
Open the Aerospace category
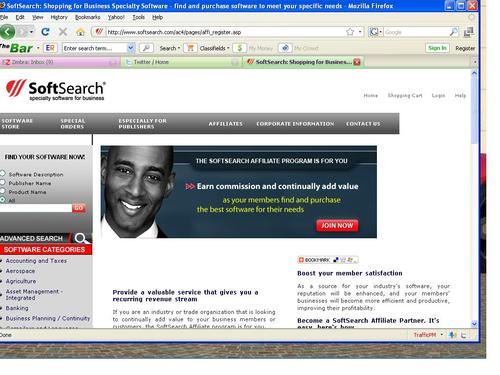tap(20, 271)
